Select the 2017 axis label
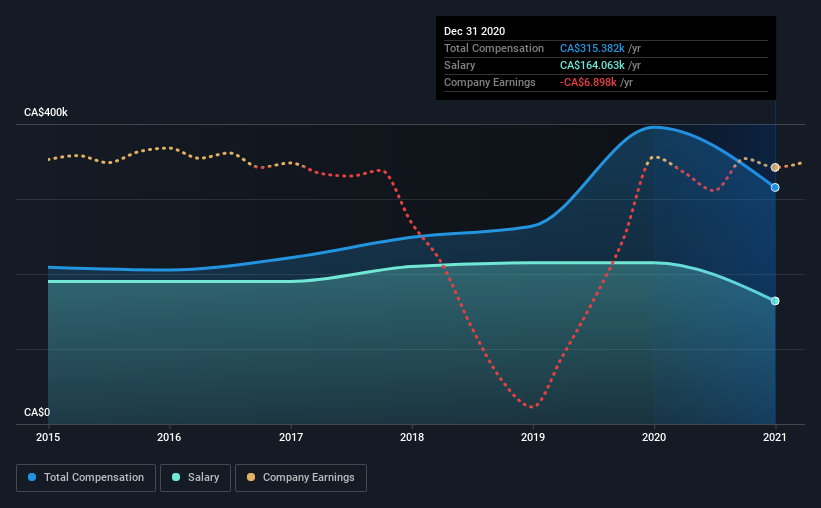Image resolution: width=821 pixels, height=508 pixels. coord(291,437)
